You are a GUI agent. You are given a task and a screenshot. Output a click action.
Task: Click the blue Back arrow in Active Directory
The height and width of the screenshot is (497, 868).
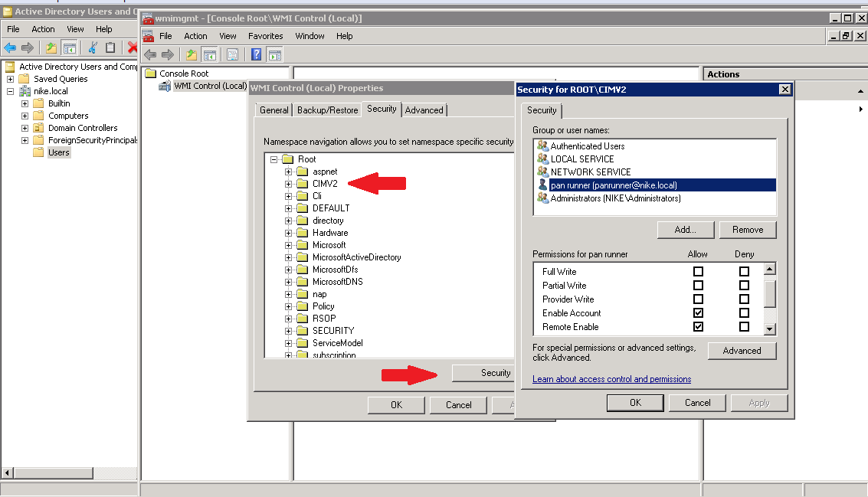(11, 47)
